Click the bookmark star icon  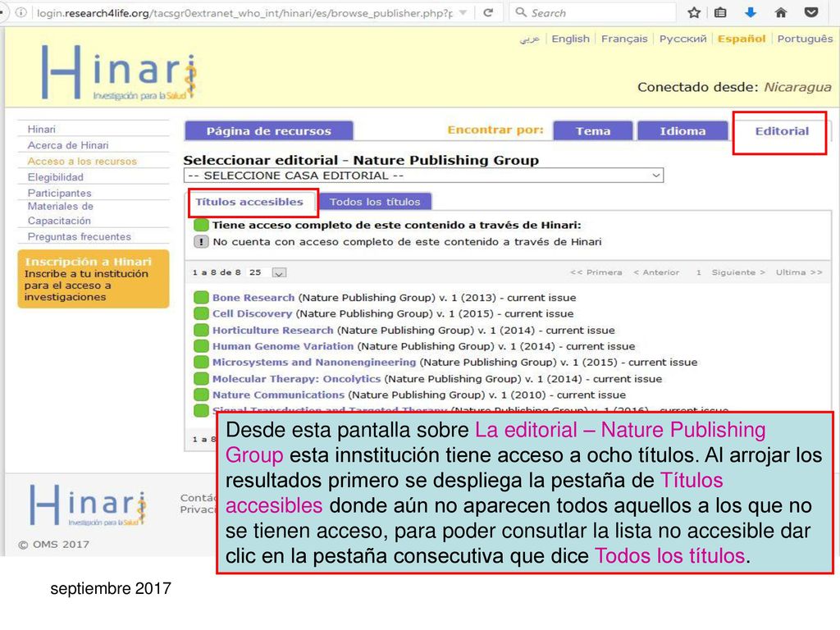[694, 12]
